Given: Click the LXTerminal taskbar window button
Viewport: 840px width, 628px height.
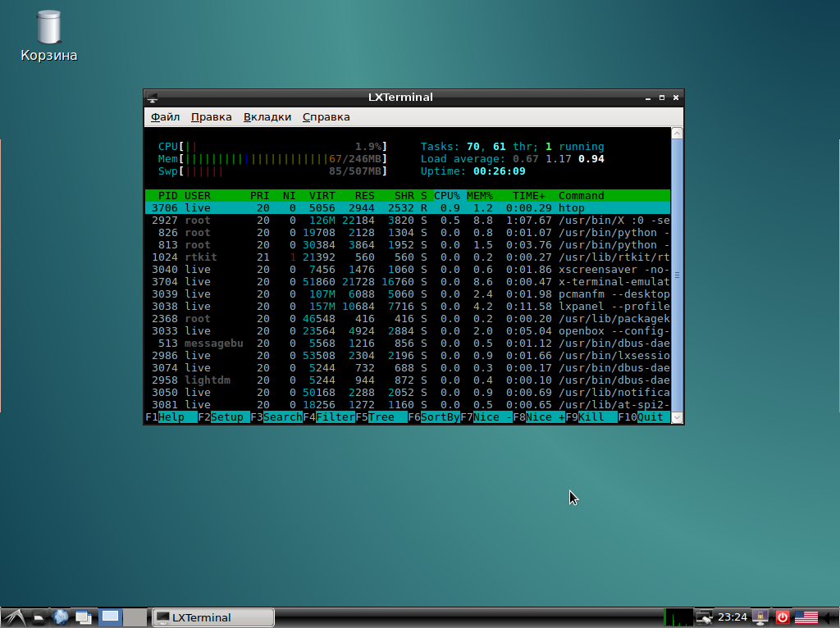Looking at the screenshot, I should point(213,617).
